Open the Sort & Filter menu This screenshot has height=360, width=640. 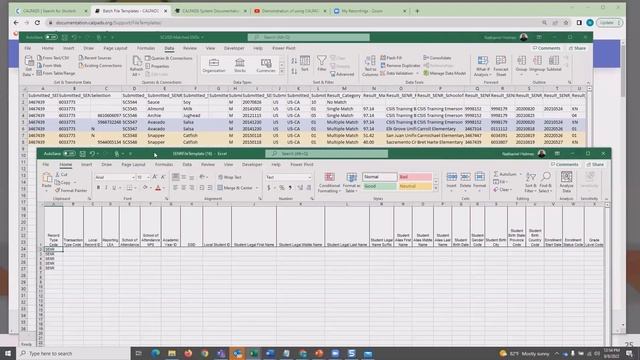530,182
